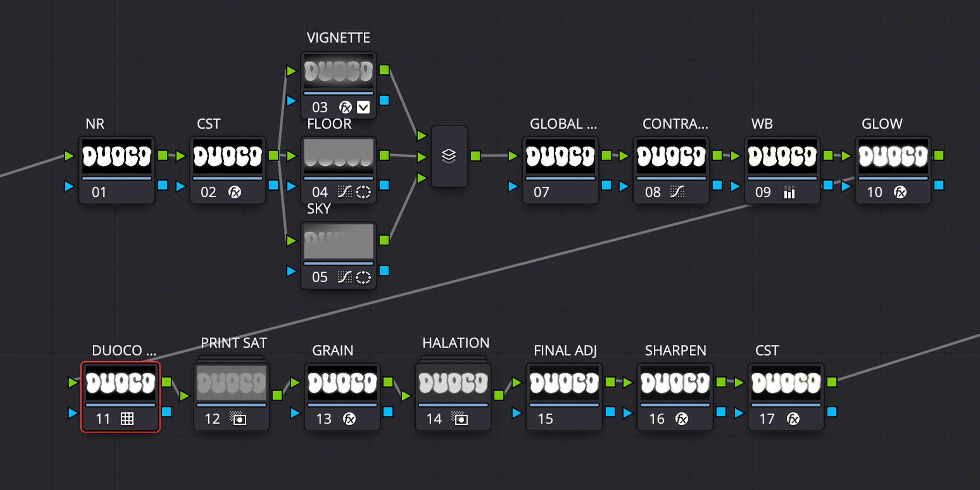
Task: Select the PRINT SAT node 12 thumbnail
Action: tap(232, 383)
